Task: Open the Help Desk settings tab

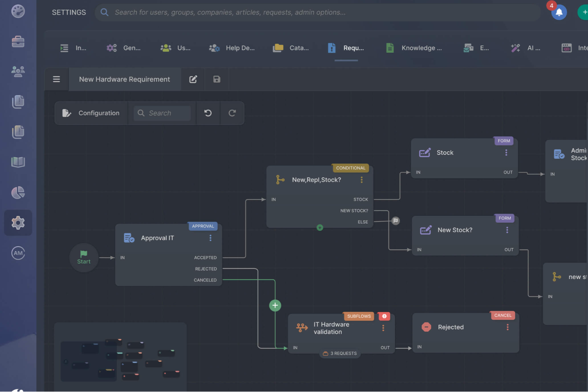Action: [x=232, y=48]
